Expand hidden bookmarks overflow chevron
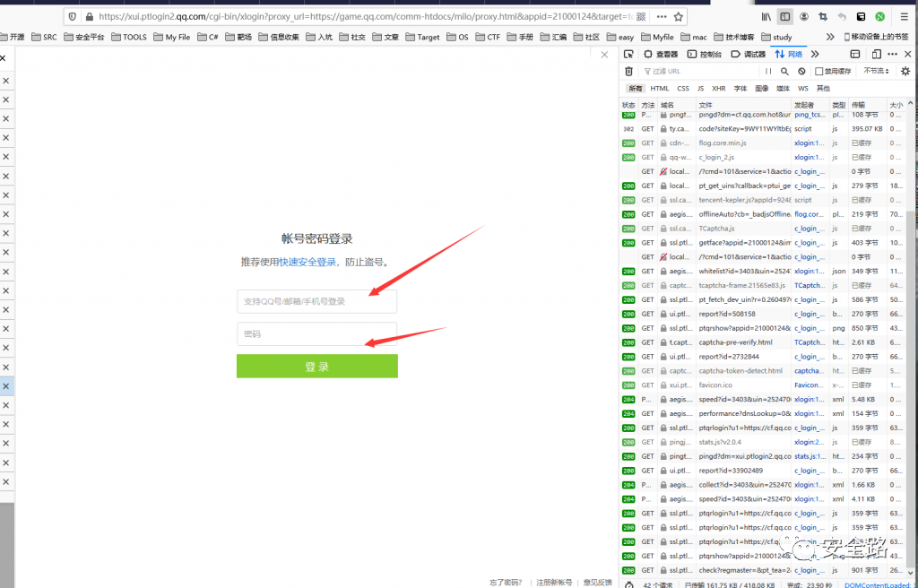 point(830,37)
